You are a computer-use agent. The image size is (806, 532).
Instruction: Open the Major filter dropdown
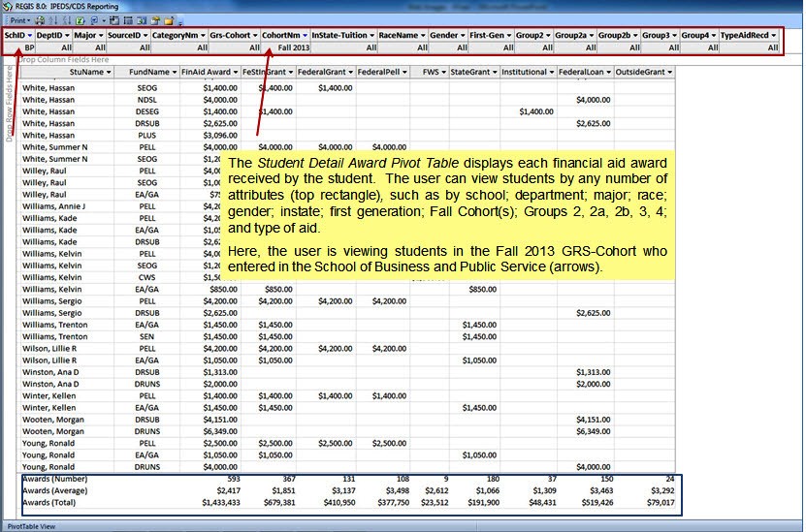click(101, 35)
